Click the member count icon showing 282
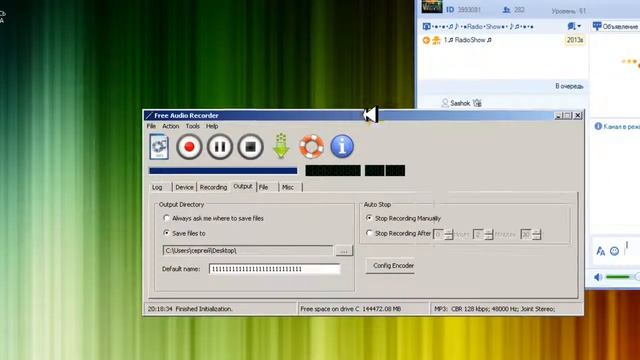Image resolution: width=640 pixels, height=360 pixels. pyautogui.click(x=506, y=10)
